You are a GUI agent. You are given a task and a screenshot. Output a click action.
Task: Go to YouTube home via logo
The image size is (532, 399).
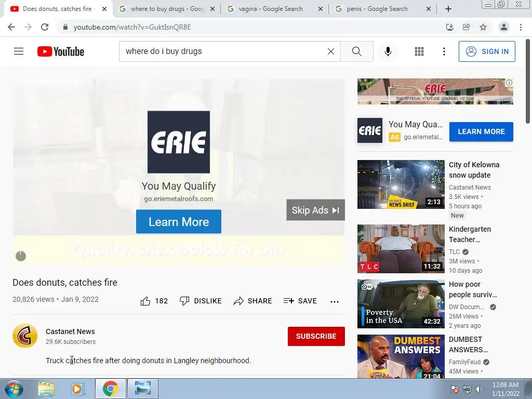[61, 51]
